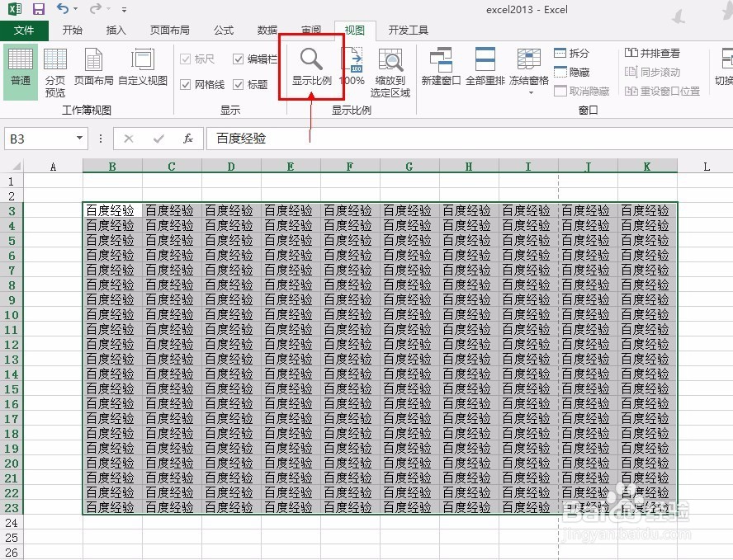Screen dimensions: 733x560
Task: Expand the Undo history dropdown arrow
Action: tap(75, 8)
